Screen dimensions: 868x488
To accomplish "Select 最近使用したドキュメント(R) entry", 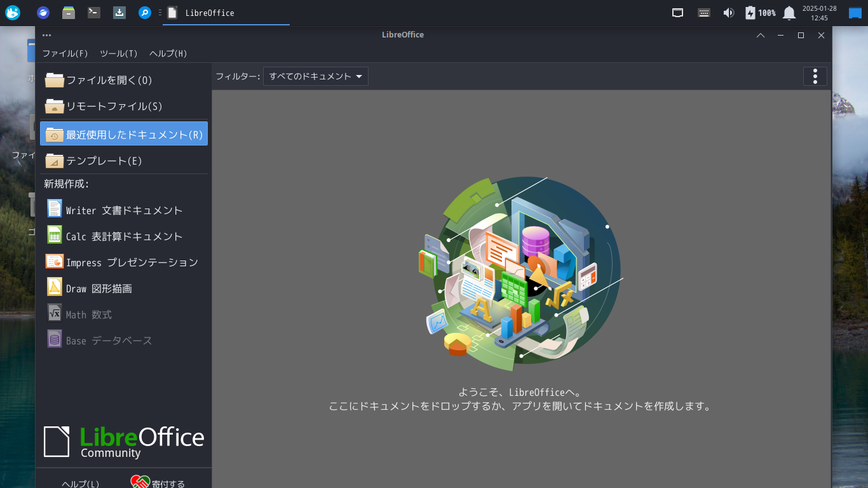I will point(124,134).
